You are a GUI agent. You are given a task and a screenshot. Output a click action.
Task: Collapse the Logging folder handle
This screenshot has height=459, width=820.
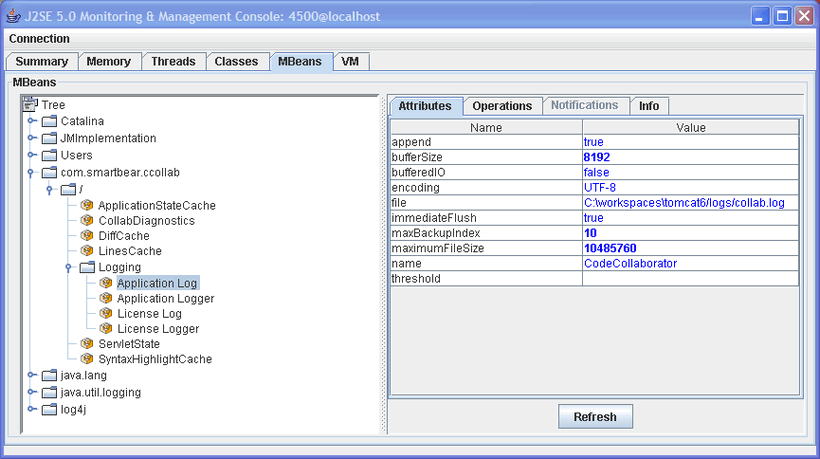click(x=68, y=267)
